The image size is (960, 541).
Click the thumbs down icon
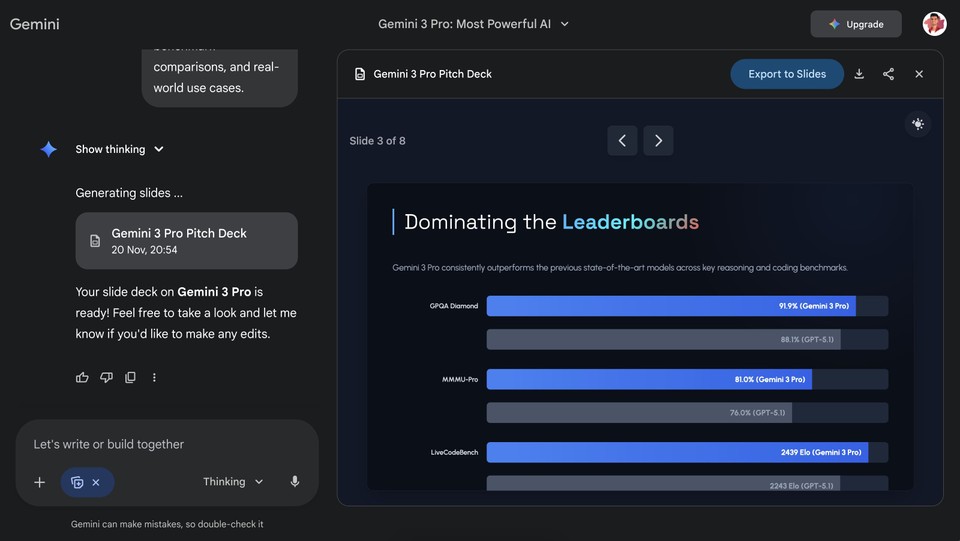coord(107,378)
